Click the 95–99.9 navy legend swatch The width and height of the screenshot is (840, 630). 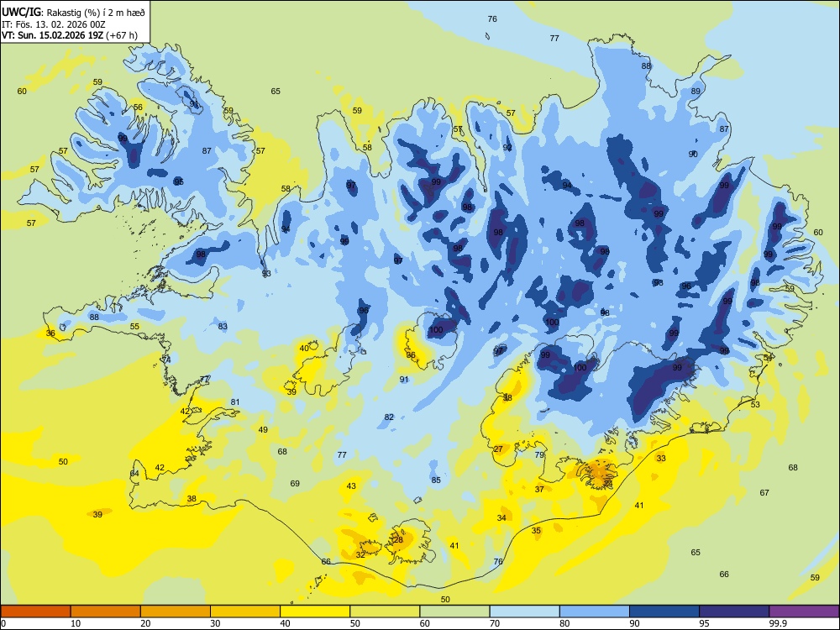tap(734, 612)
